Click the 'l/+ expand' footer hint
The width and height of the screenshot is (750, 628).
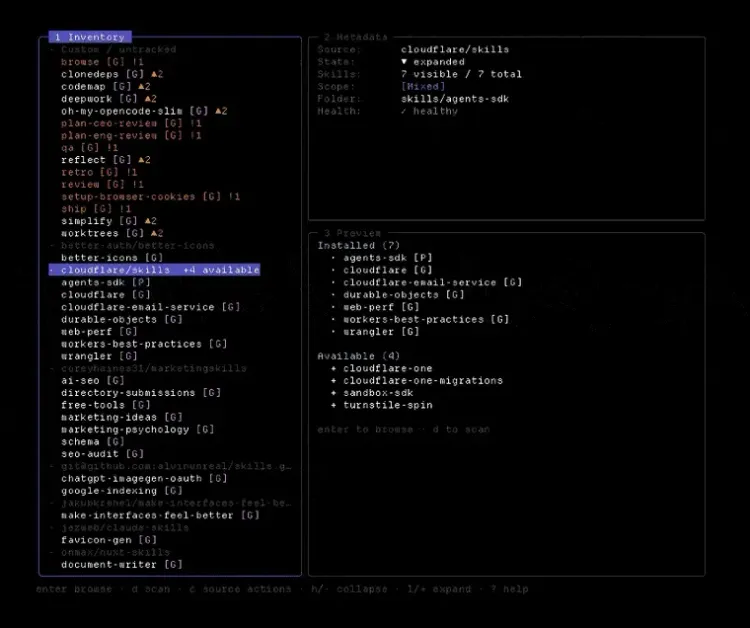click(x=439, y=589)
